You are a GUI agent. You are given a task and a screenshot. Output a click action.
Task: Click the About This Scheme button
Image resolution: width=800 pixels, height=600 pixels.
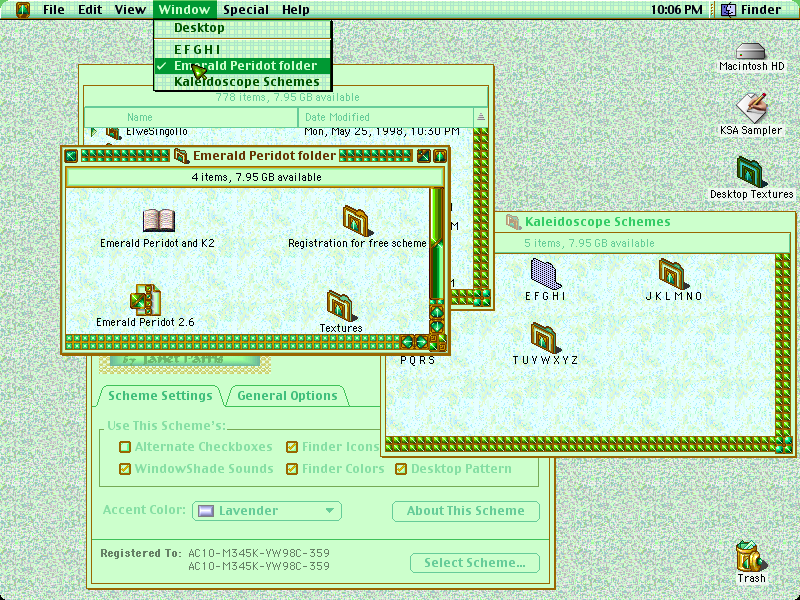465,511
